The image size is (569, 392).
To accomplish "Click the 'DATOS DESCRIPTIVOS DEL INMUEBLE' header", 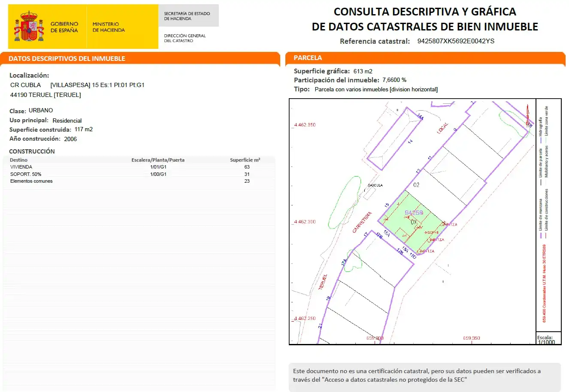I will (67, 59).
